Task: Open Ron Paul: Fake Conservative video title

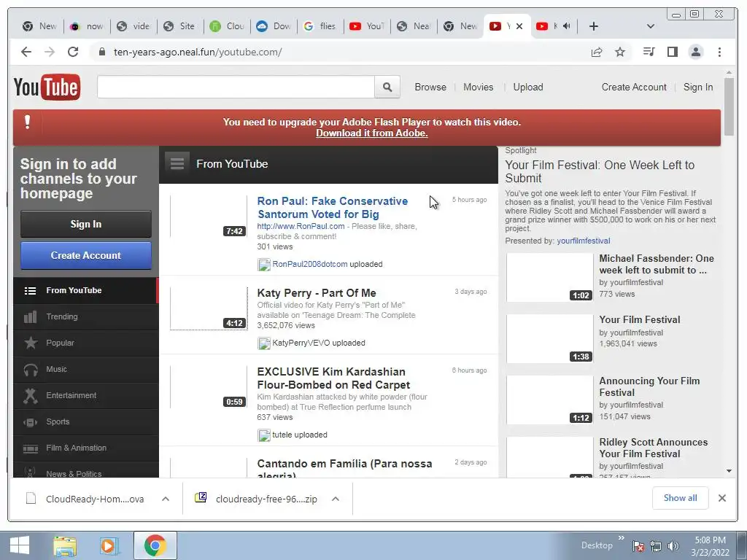Action: click(333, 208)
